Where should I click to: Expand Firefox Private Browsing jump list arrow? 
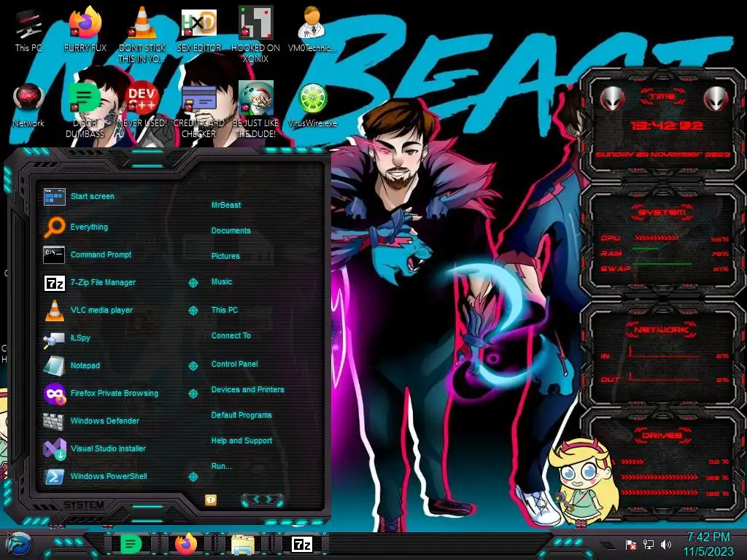coord(193,393)
